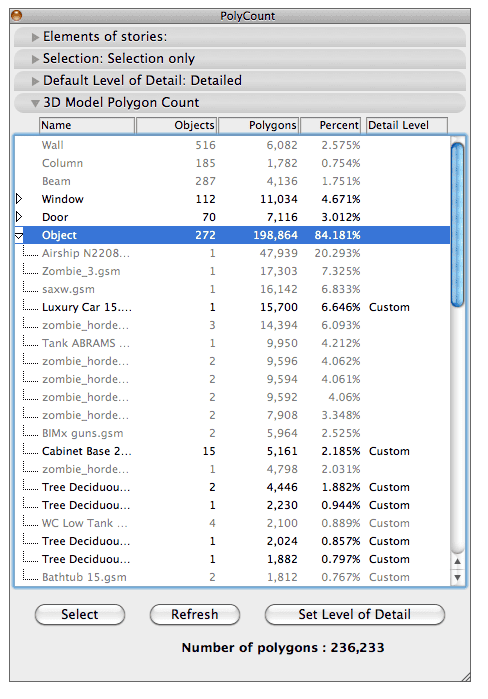Screen dimensions: 488x699
Task: Click Set Level of Detail button
Action: click(x=355, y=614)
